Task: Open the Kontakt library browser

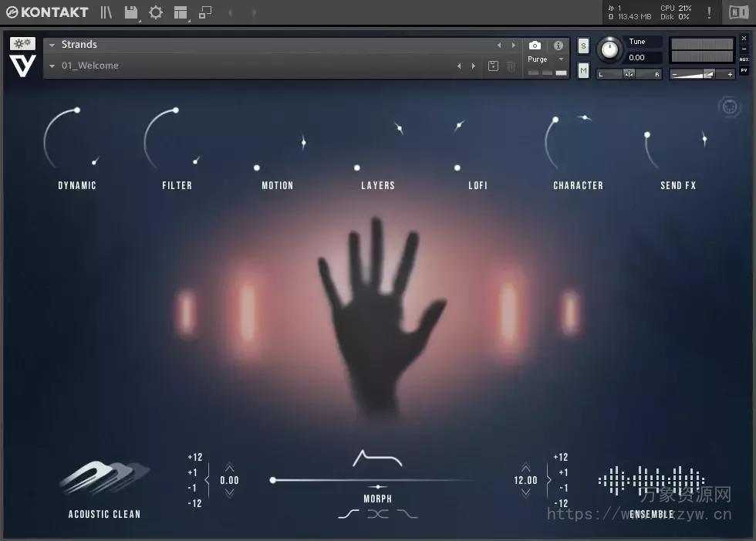Action: (x=106, y=13)
